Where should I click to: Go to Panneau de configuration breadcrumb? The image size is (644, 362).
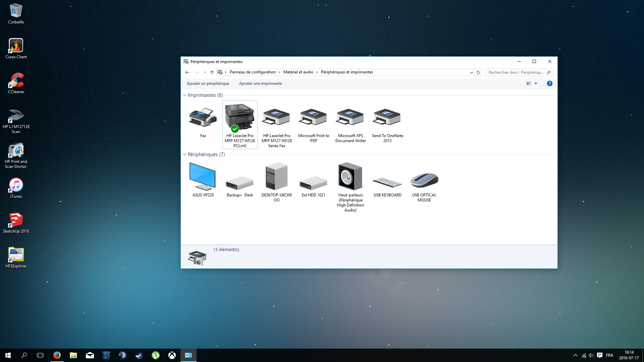[252, 72]
